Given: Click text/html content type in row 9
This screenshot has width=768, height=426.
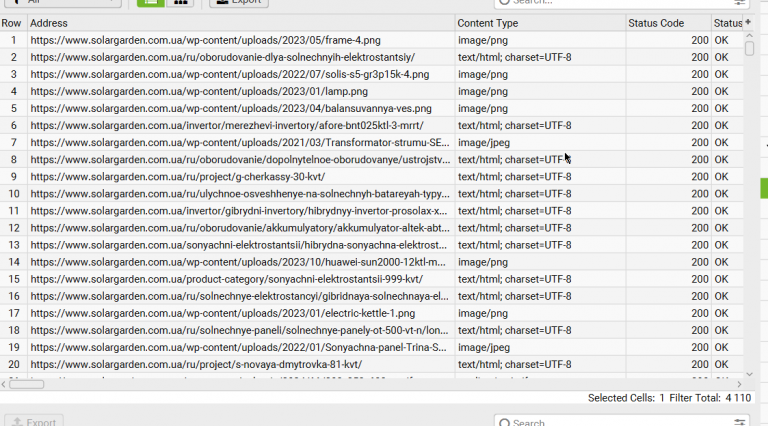Looking at the screenshot, I should [x=514, y=177].
